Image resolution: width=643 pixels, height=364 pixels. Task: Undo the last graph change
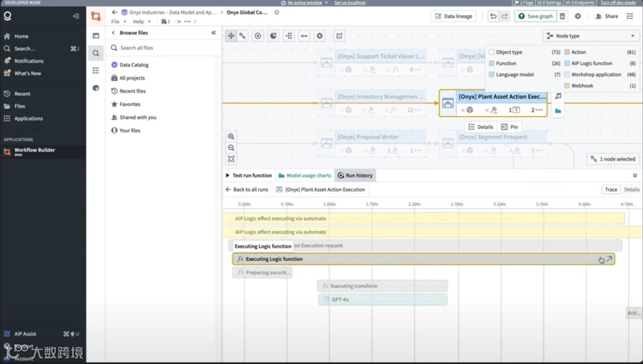[494, 17]
